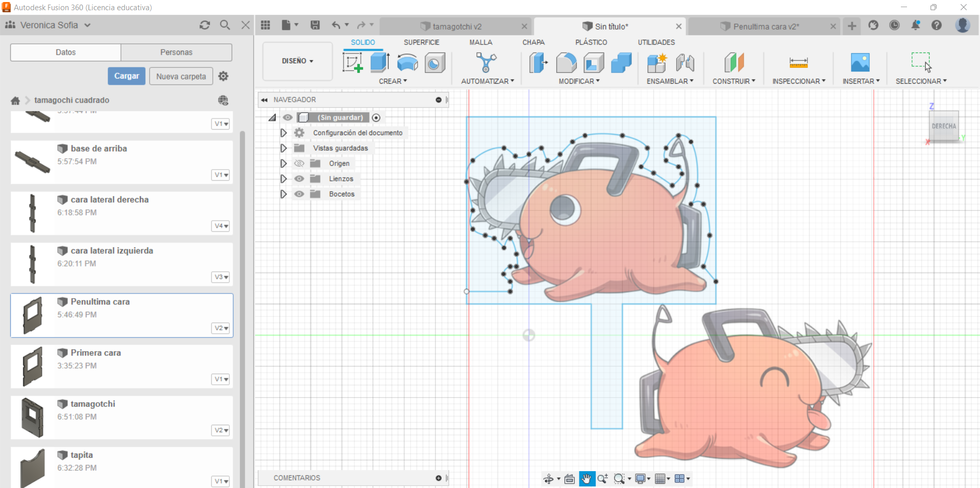Click the Zoom tool icon
Image resolution: width=980 pixels, height=488 pixels.
(x=602, y=479)
